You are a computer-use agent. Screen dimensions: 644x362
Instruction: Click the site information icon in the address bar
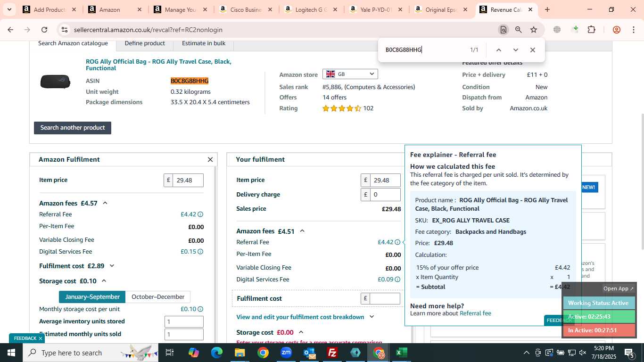65,30
